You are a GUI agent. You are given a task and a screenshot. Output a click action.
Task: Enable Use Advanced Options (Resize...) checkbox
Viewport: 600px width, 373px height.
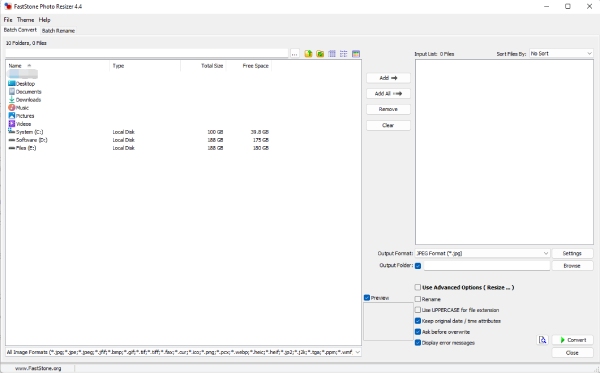[418, 287]
